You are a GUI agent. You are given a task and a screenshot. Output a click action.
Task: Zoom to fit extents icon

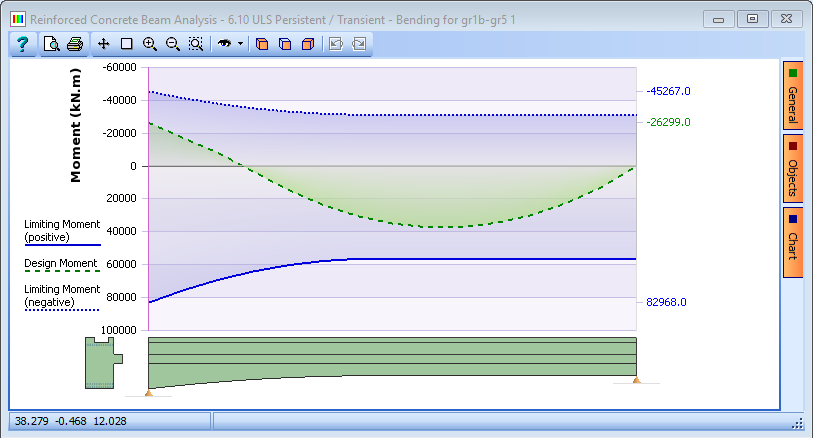point(195,44)
